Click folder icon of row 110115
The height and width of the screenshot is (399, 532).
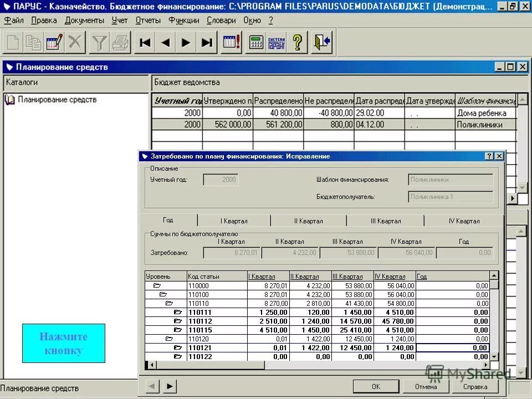pyautogui.click(x=178, y=330)
